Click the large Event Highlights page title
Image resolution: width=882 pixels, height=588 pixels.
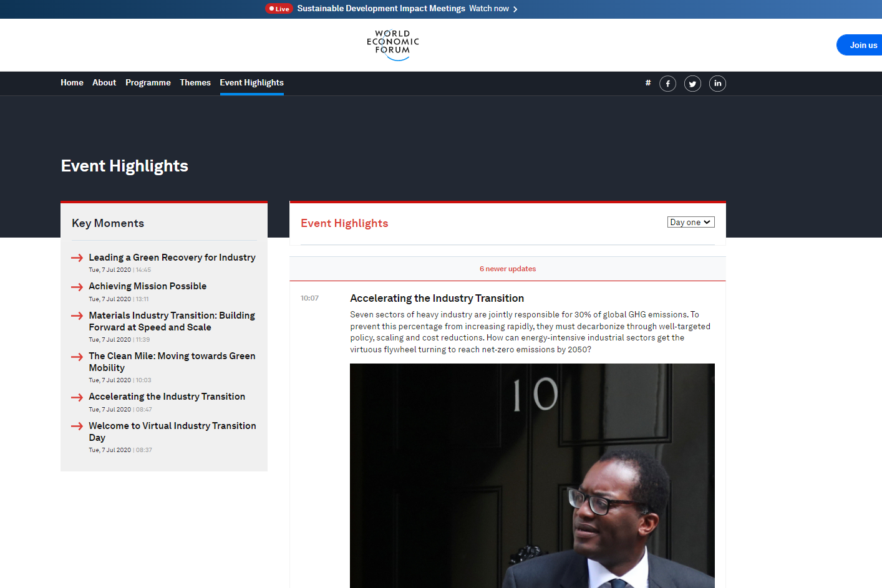tap(125, 166)
